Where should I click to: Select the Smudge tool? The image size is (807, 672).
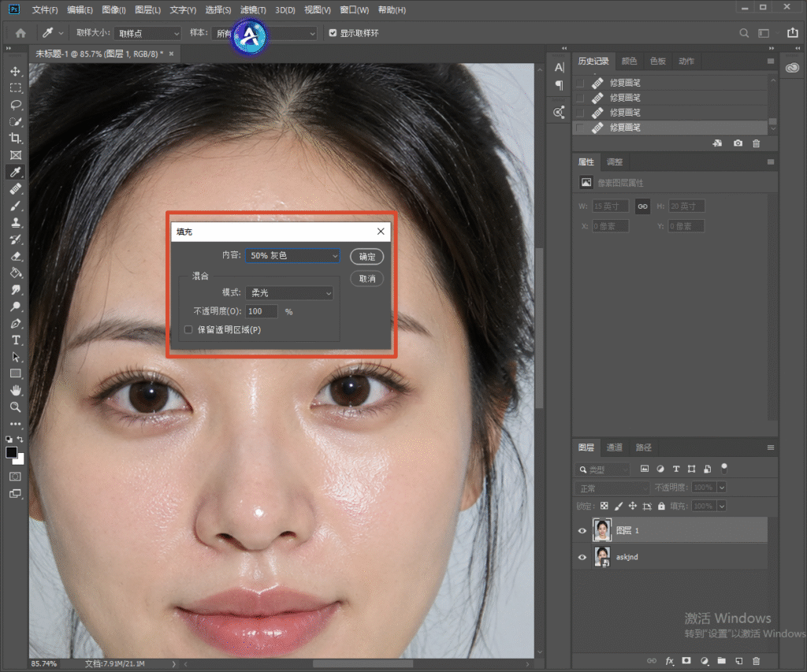(16, 290)
